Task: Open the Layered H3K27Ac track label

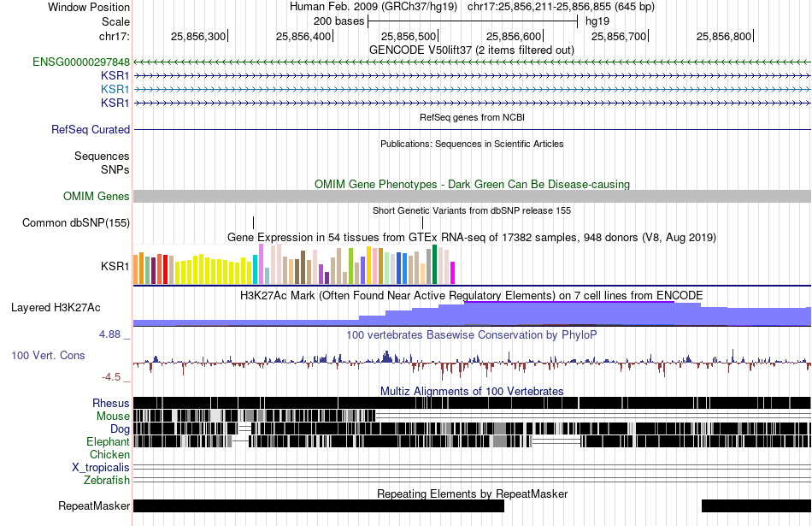Action: pyautogui.click(x=56, y=308)
